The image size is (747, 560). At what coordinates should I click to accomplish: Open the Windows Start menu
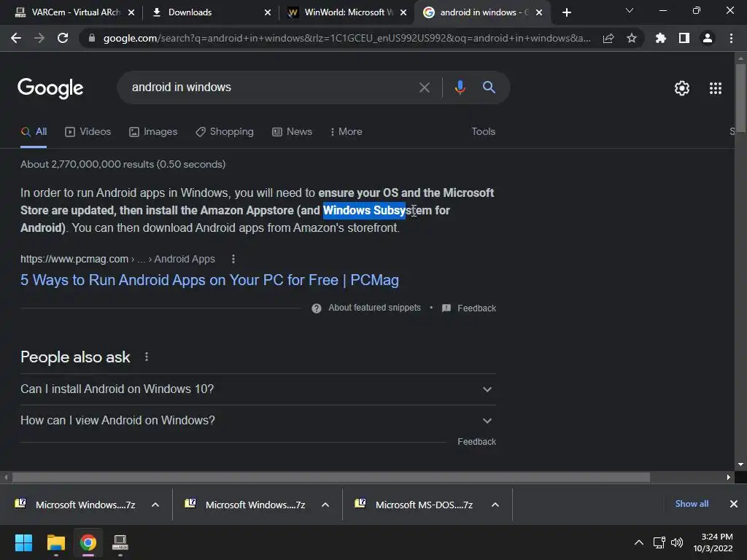23,542
